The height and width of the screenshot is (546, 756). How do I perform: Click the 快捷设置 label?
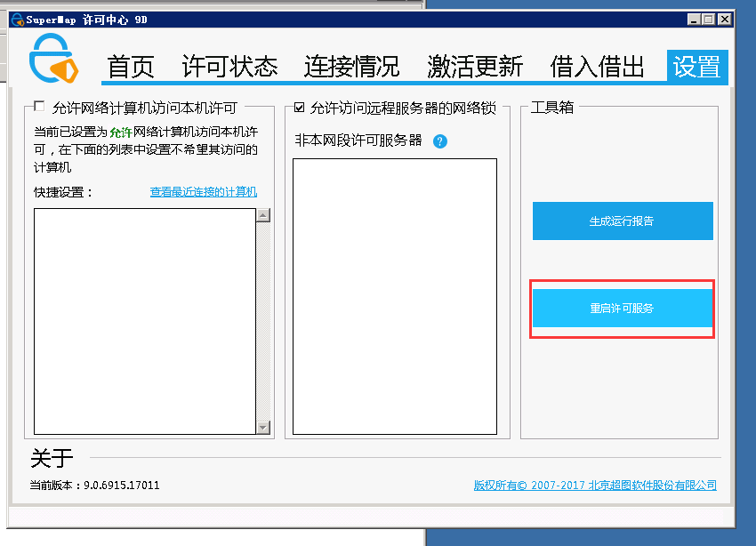(62, 192)
